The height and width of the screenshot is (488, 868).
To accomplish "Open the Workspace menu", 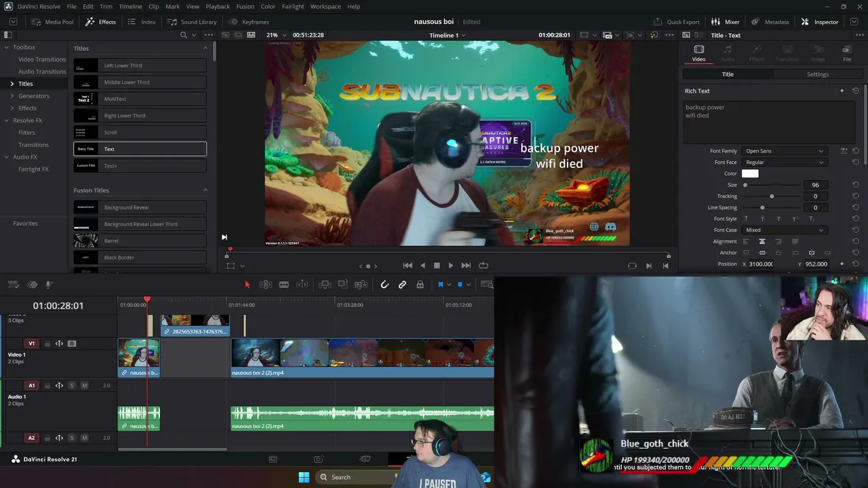I will coord(325,6).
